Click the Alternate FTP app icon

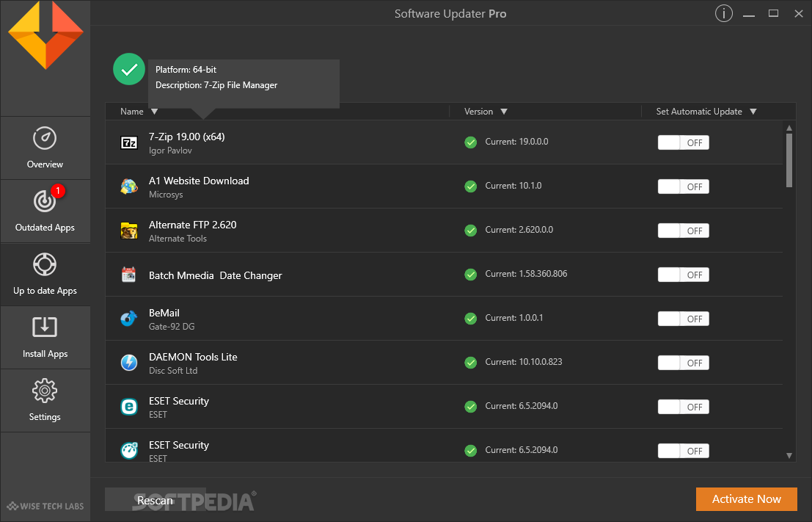pyautogui.click(x=129, y=231)
